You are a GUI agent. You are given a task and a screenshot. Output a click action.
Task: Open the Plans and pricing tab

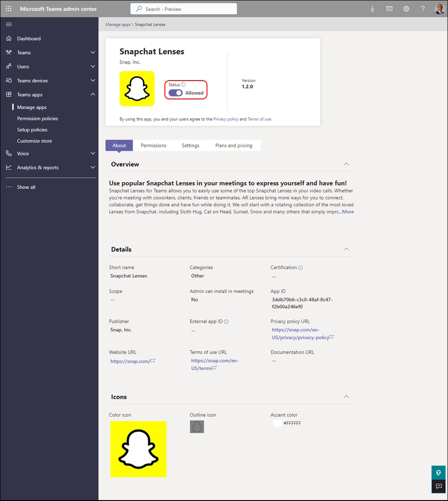[234, 146]
